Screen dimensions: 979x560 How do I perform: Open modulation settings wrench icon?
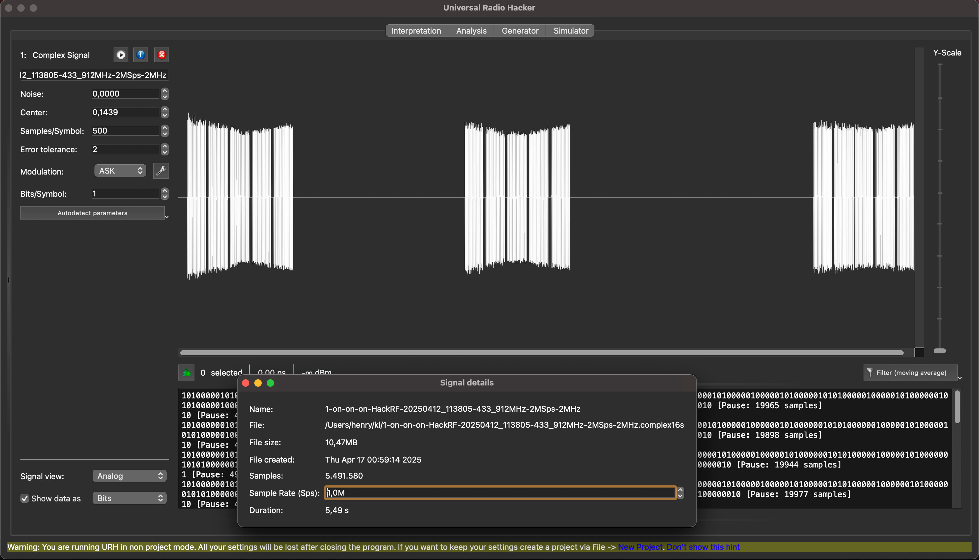tap(161, 171)
